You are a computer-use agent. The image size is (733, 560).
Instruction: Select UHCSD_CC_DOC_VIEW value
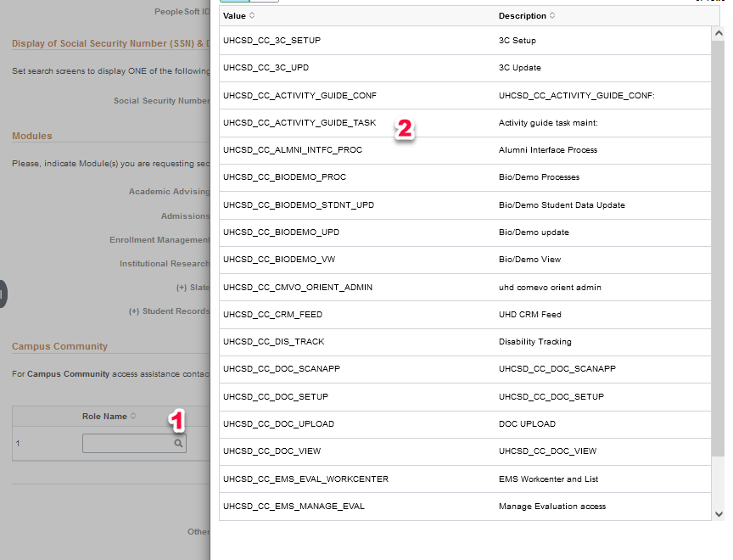click(x=271, y=451)
